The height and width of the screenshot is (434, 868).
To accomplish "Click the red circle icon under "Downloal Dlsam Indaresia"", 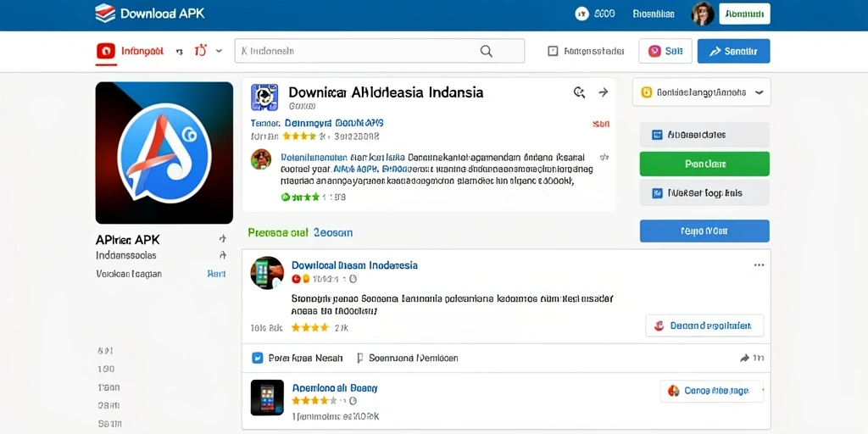I will pos(296,279).
